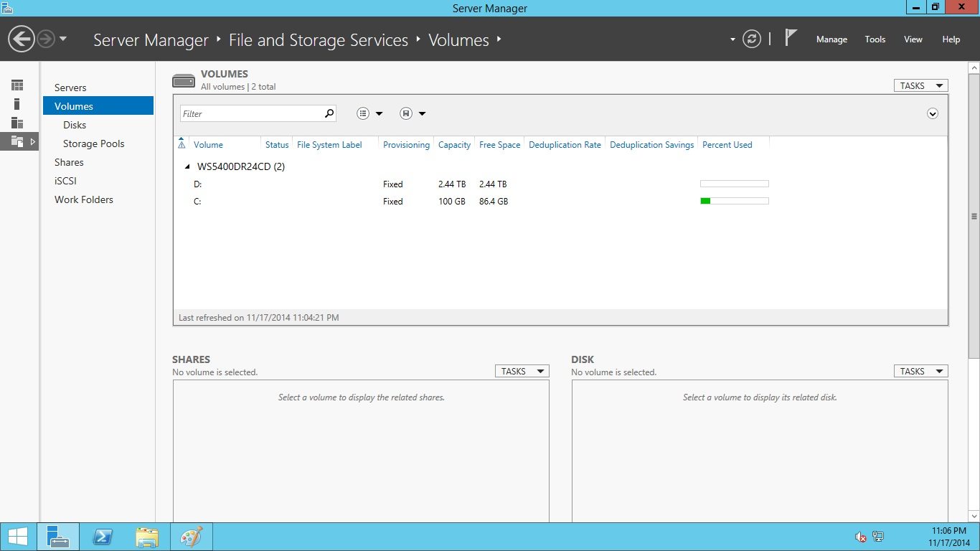Select Disks in the navigation pane
This screenshot has height=551, width=980.
click(75, 125)
